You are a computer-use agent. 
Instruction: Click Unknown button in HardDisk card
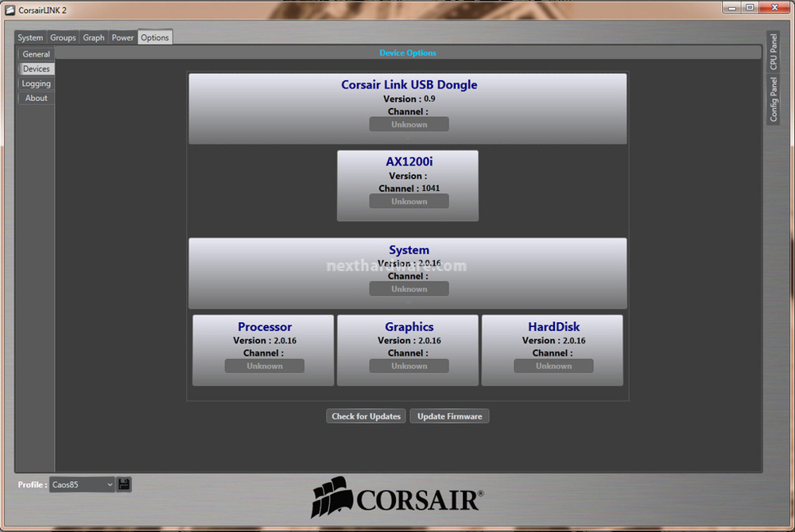553,366
